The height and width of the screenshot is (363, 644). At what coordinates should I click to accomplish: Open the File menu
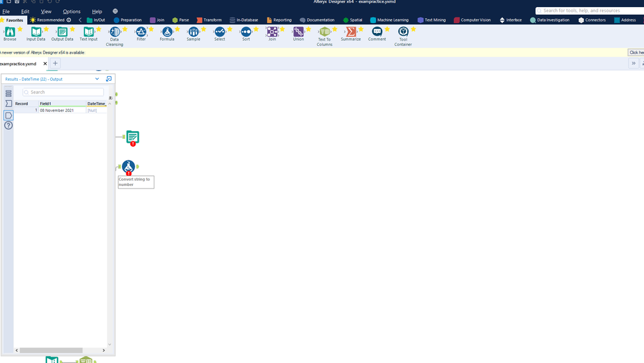point(6,12)
